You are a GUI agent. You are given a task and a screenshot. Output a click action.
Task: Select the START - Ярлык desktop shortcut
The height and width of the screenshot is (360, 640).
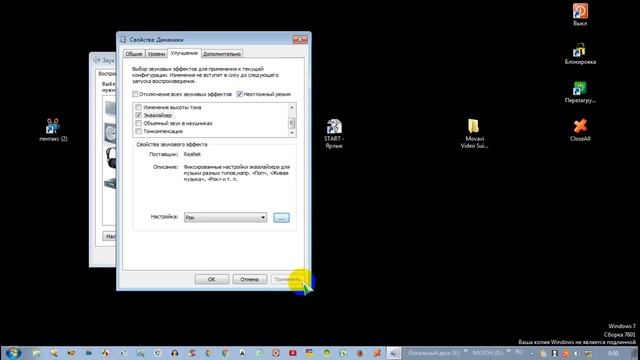[x=334, y=133]
